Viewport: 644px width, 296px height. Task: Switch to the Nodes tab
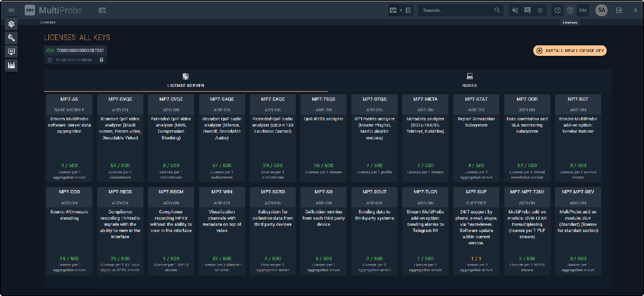470,80
